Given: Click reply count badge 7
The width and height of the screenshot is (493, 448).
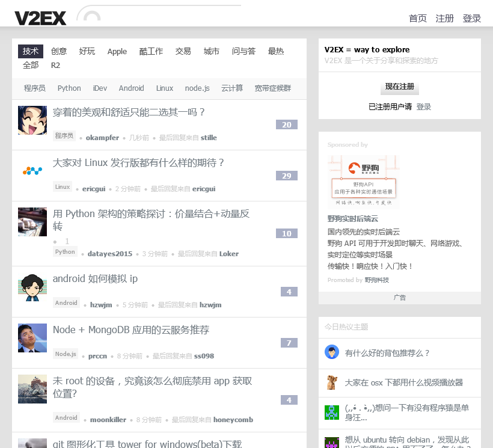Looking at the screenshot, I should [289, 343].
